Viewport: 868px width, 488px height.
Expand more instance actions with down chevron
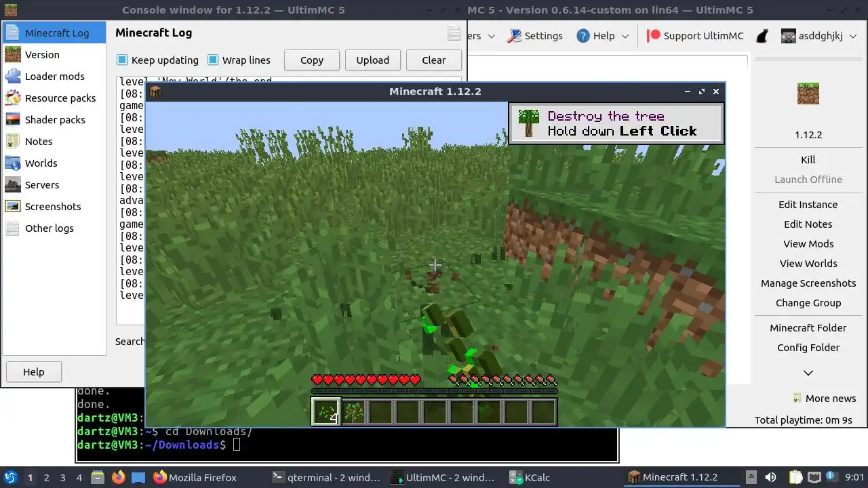[x=808, y=373]
